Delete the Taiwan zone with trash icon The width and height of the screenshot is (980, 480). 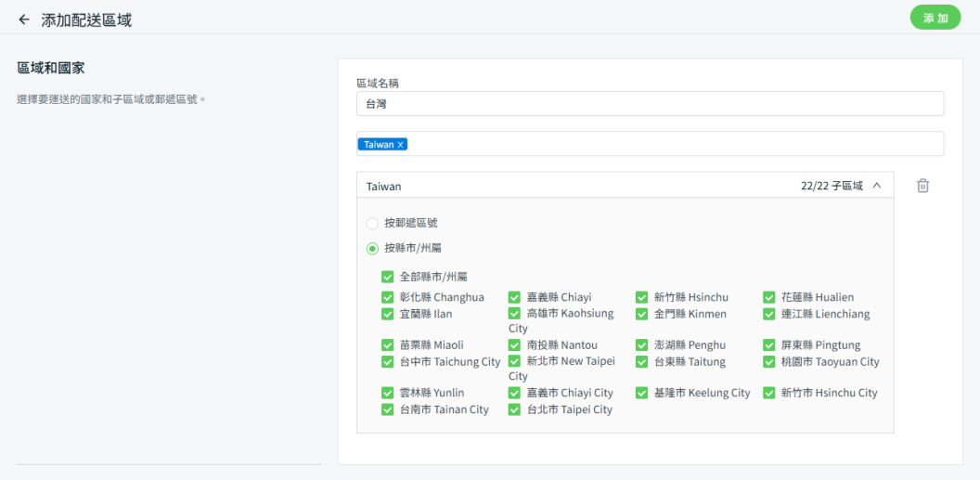922,186
